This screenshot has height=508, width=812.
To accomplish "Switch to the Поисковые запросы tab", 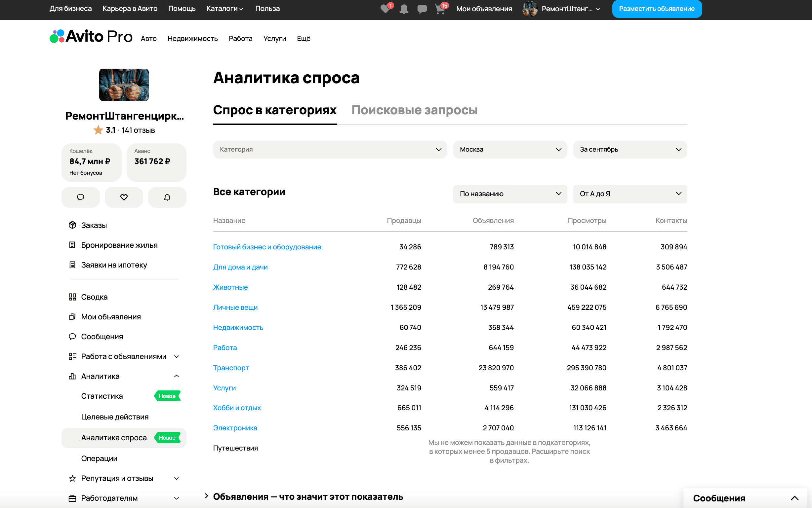I will tap(414, 110).
